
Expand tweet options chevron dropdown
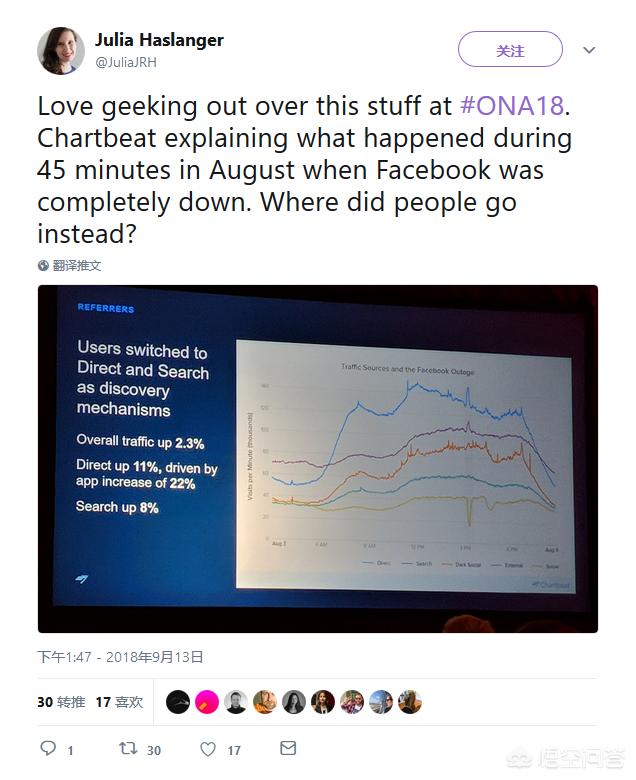coord(589,50)
